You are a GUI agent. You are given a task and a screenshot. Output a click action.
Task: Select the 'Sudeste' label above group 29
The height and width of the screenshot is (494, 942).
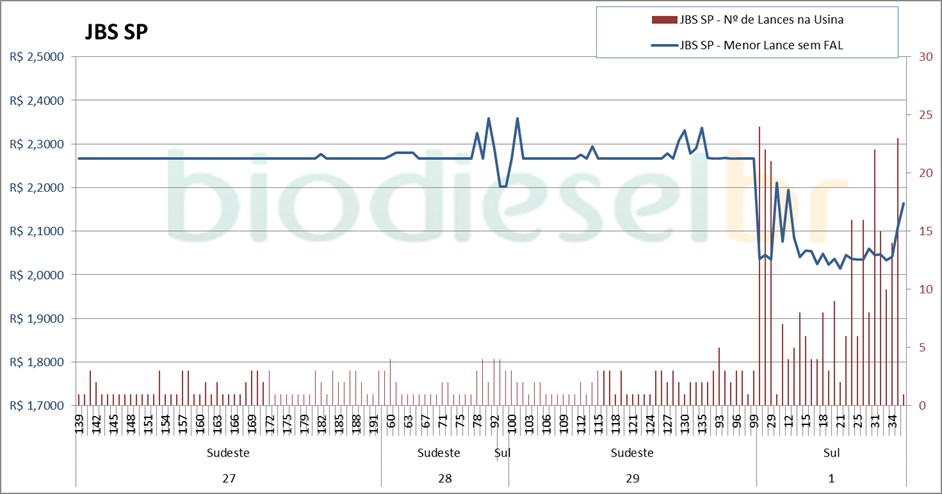pyautogui.click(x=632, y=452)
